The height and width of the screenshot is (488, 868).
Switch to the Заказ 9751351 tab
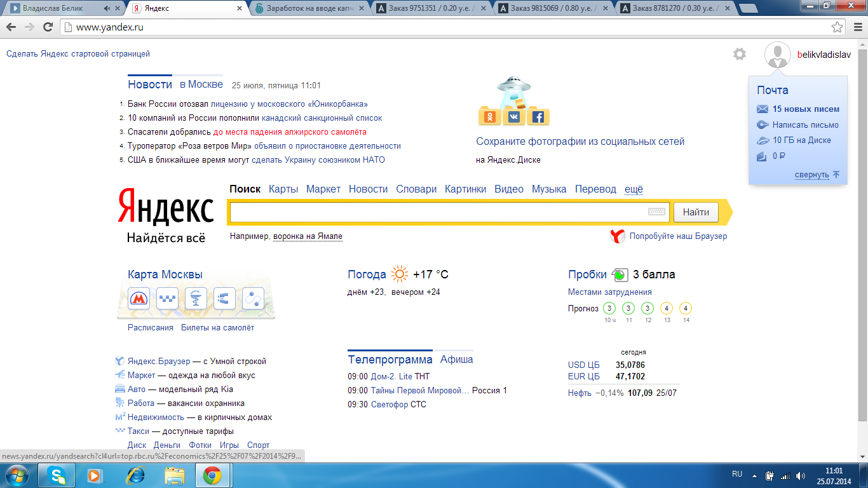coord(432,9)
